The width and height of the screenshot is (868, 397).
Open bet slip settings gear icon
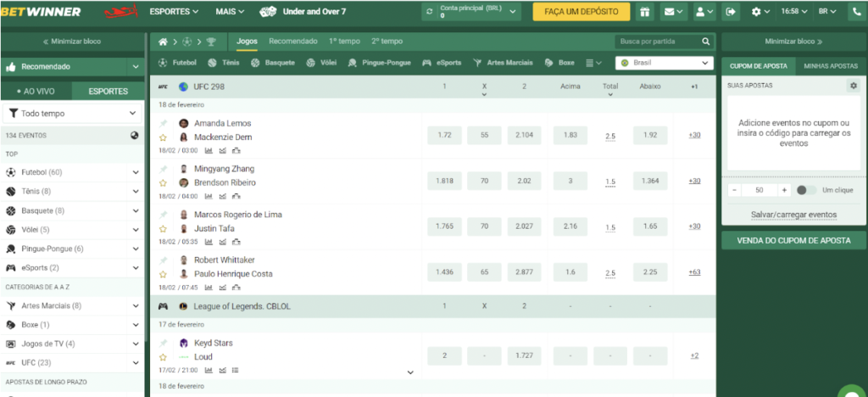[853, 86]
